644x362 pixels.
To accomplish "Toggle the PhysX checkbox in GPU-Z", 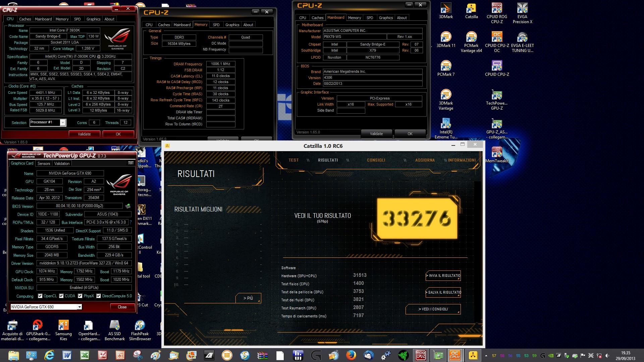I will click(x=80, y=296).
